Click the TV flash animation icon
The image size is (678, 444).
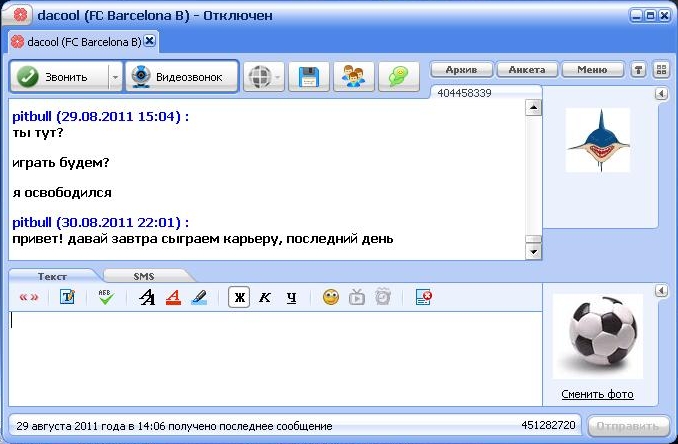[x=357, y=297]
